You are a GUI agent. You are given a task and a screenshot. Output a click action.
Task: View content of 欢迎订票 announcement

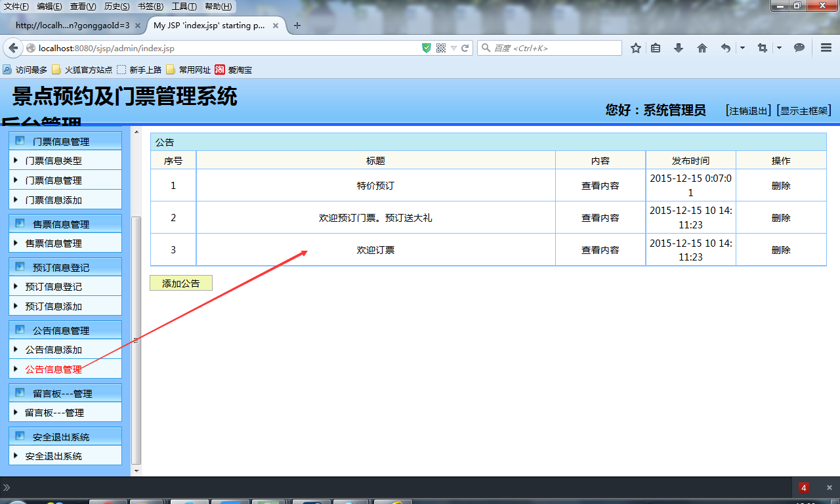(600, 250)
